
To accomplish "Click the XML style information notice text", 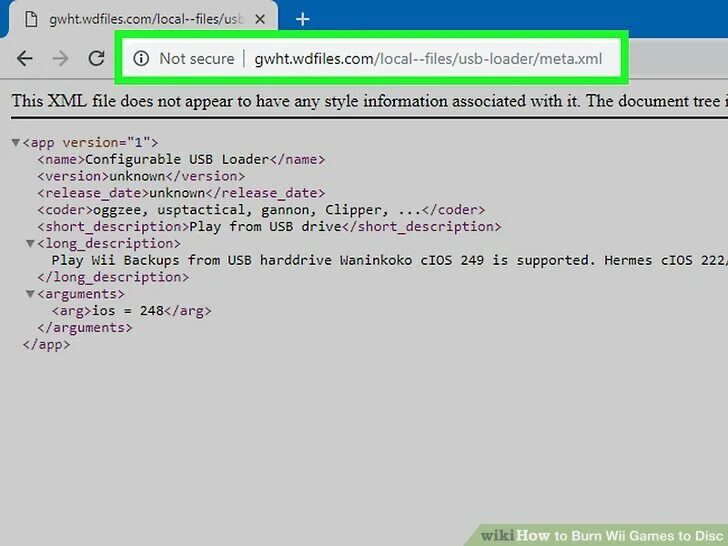I will 369,101.
